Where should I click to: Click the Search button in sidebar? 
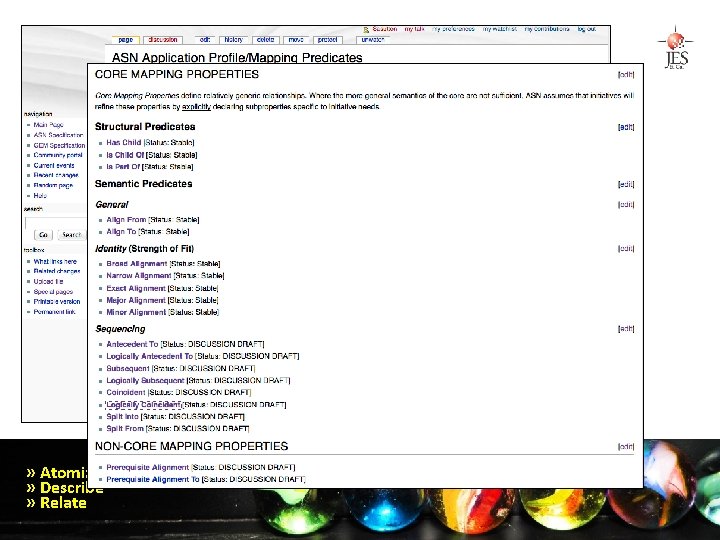coord(72,235)
